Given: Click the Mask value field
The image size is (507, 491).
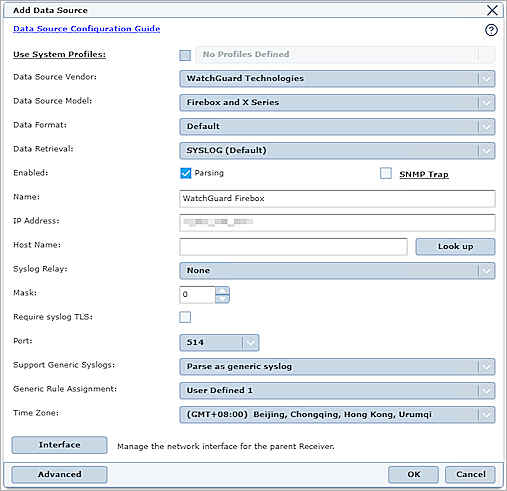Looking at the screenshot, I should [197, 295].
